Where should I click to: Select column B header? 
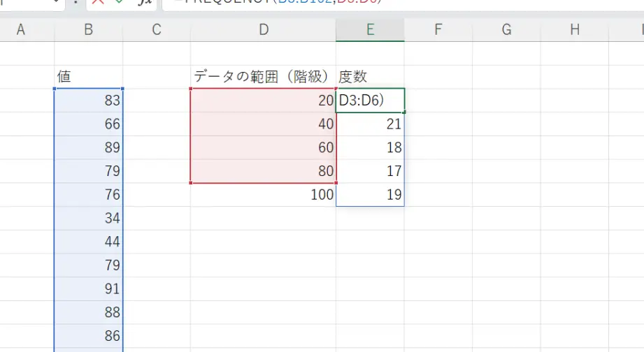(x=88, y=29)
